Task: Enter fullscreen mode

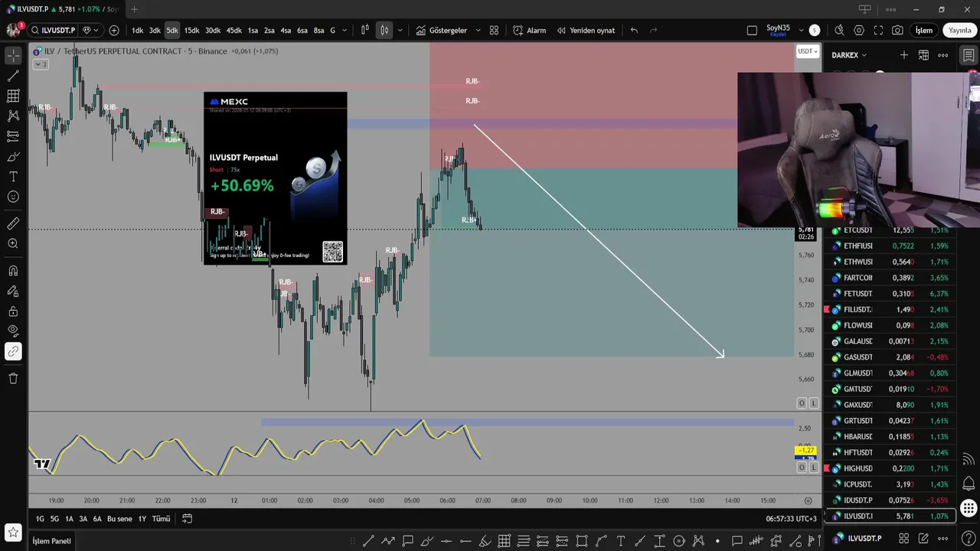Action: pos(878,31)
